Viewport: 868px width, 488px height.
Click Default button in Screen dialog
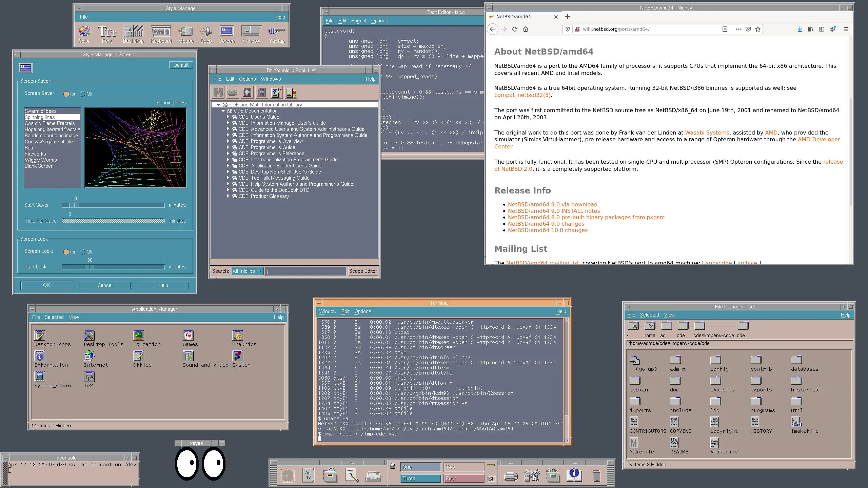click(181, 65)
